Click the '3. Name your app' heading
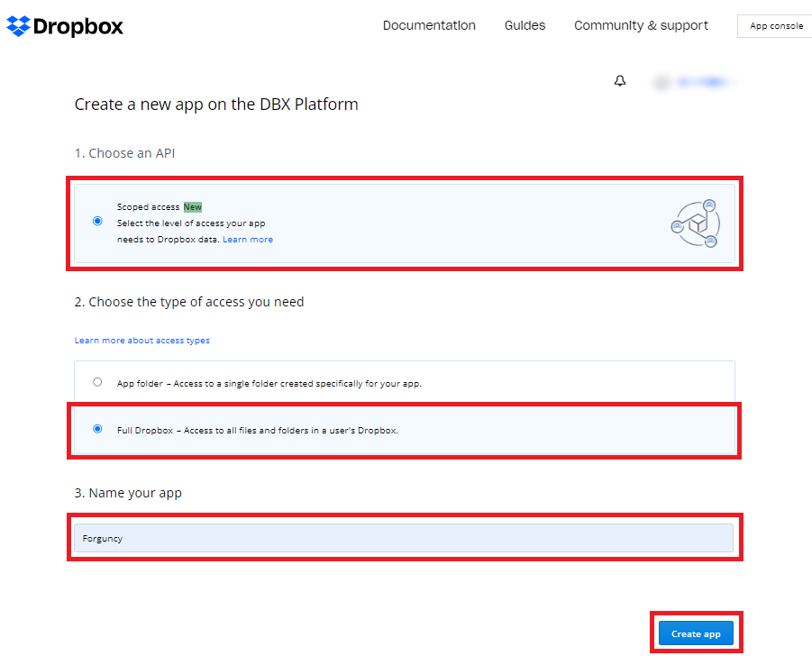This screenshot has height=656, width=812. point(128,493)
